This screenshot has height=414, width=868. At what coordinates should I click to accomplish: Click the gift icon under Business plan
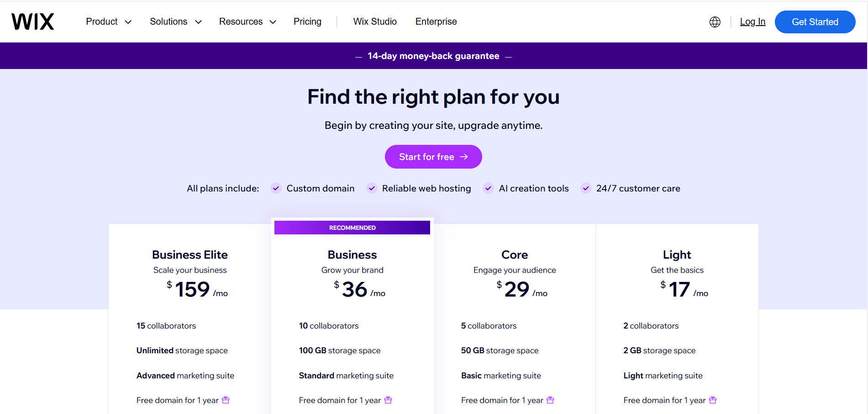point(389,400)
